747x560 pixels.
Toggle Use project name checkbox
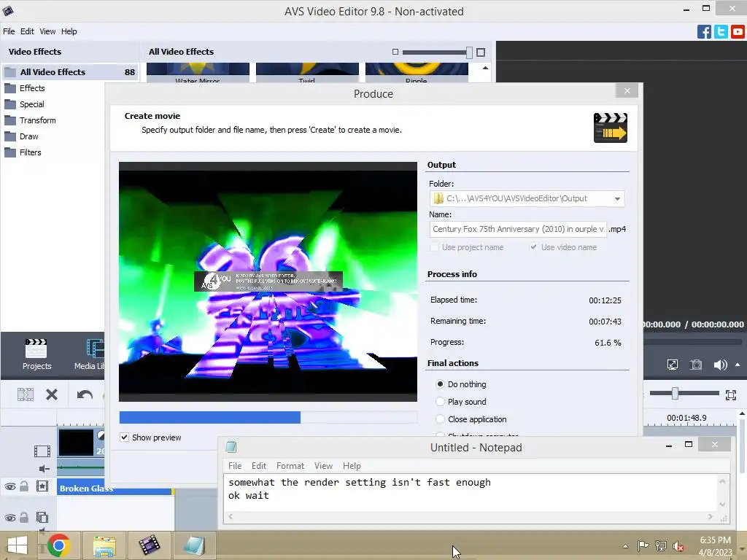pyautogui.click(x=434, y=247)
